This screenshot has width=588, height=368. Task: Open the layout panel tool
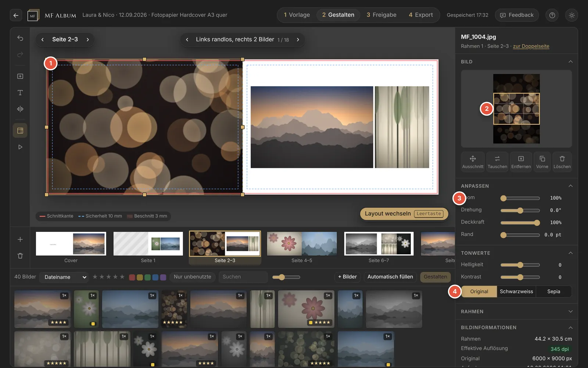(x=20, y=131)
